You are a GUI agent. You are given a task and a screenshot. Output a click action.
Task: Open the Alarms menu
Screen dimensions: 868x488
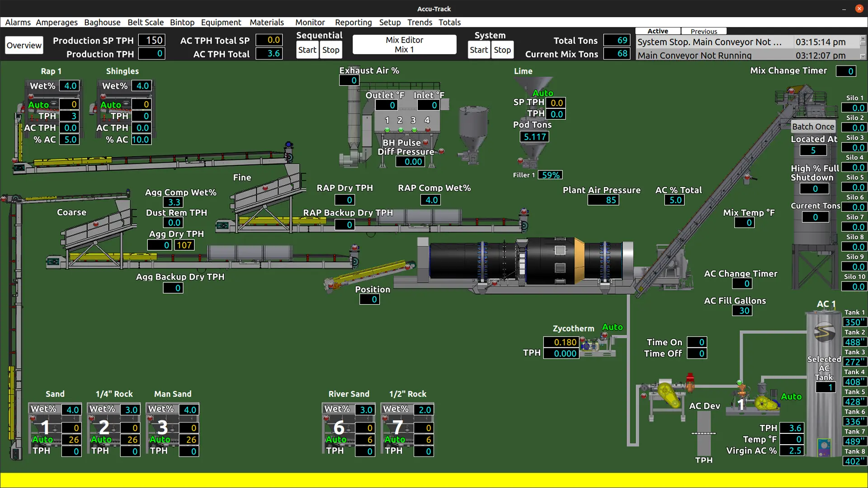pyautogui.click(x=18, y=22)
